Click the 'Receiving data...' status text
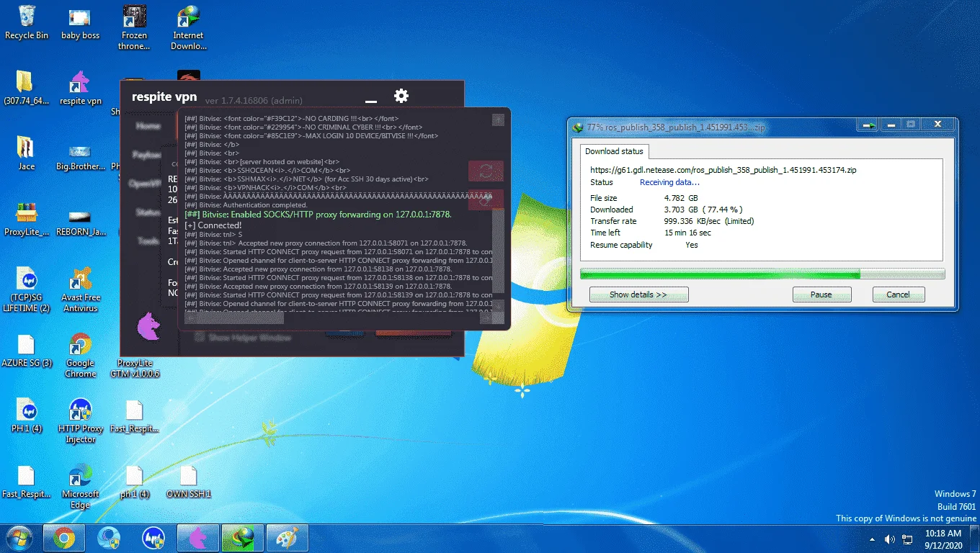This screenshot has width=980, height=553. pos(669,183)
